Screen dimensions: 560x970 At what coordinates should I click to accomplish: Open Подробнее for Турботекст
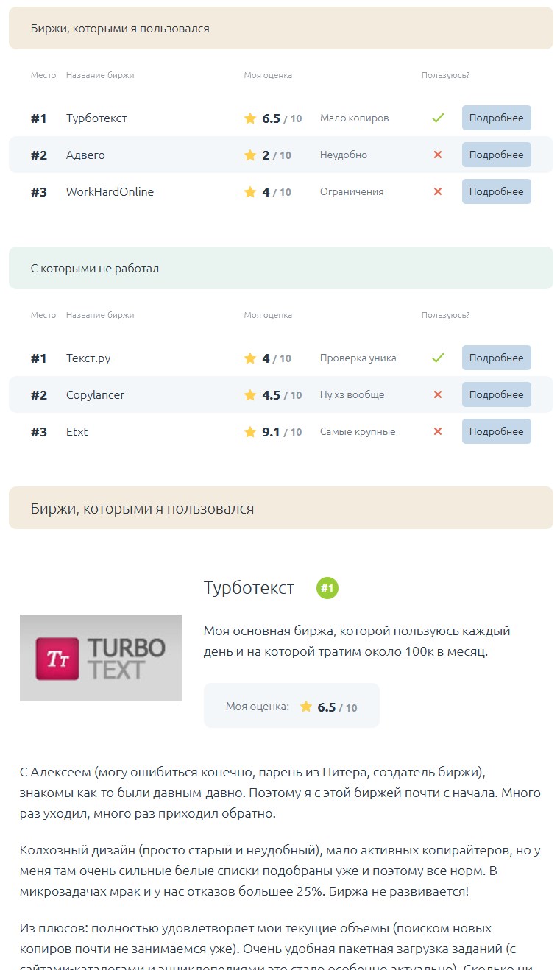496,118
